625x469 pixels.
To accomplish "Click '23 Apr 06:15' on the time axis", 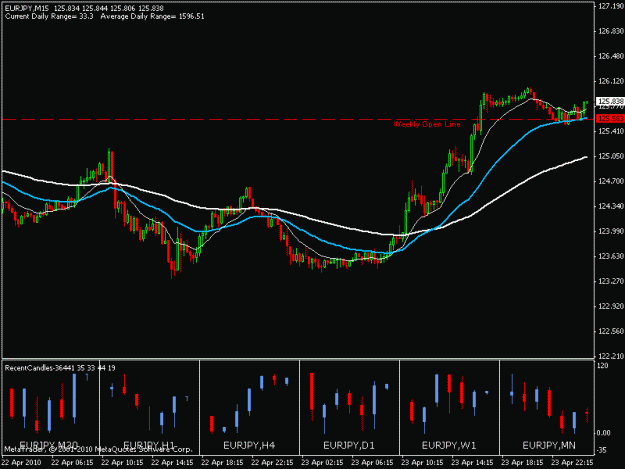I will pyautogui.click(x=372, y=463).
